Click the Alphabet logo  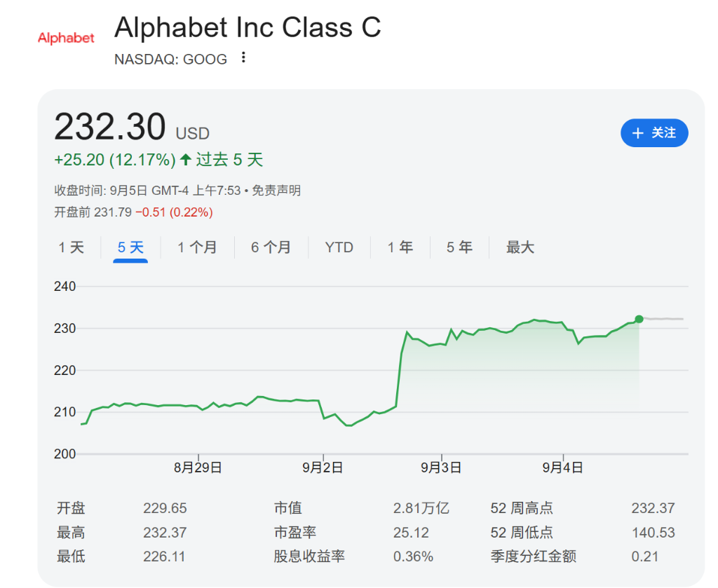[x=66, y=38]
